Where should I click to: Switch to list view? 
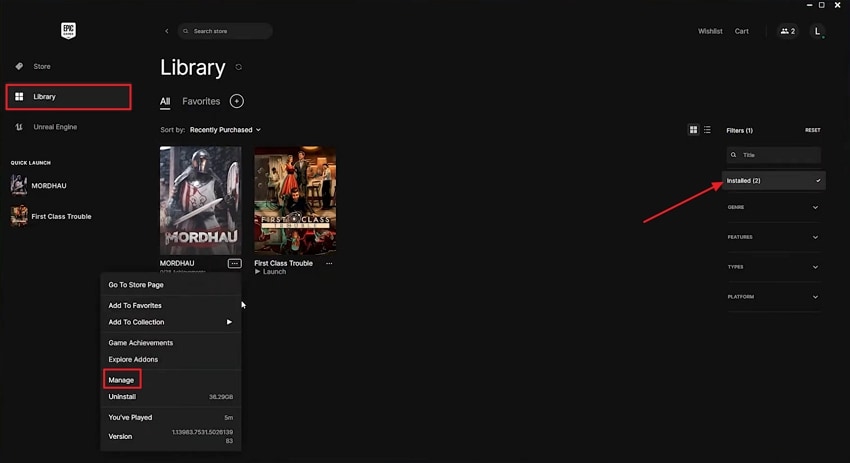[x=707, y=130]
